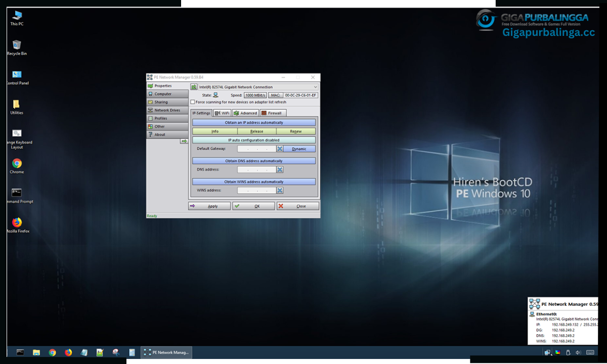Click the OK button

pos(253,206)
